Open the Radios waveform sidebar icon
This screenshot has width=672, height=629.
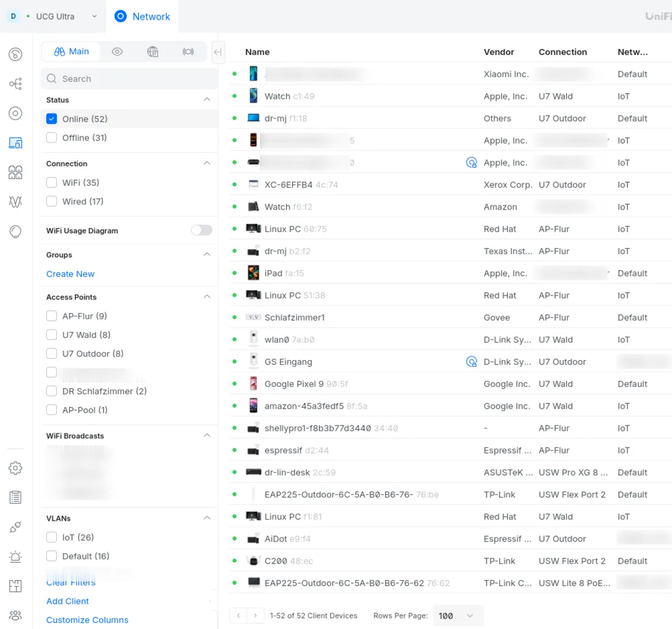15,202
